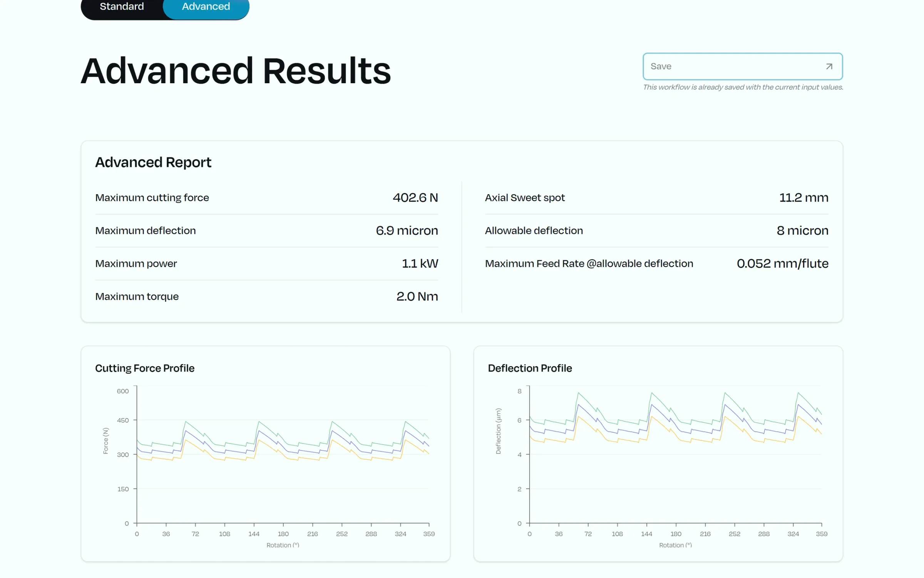Click the Maximum deflection label
This screenshot has height=578, width=924.
[x=146, y=230]
